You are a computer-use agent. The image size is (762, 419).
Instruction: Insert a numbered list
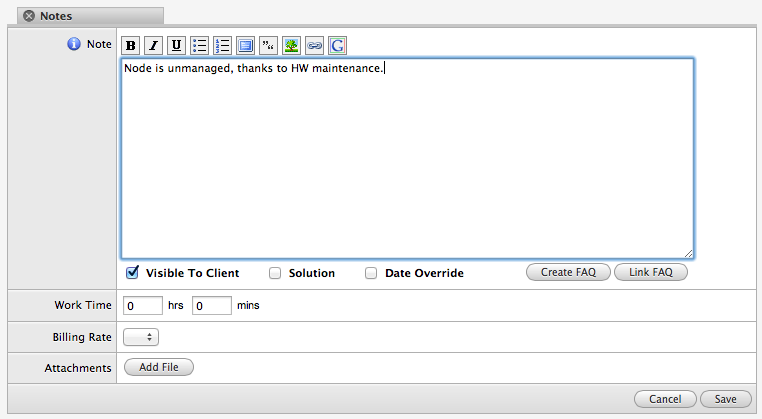222,46
